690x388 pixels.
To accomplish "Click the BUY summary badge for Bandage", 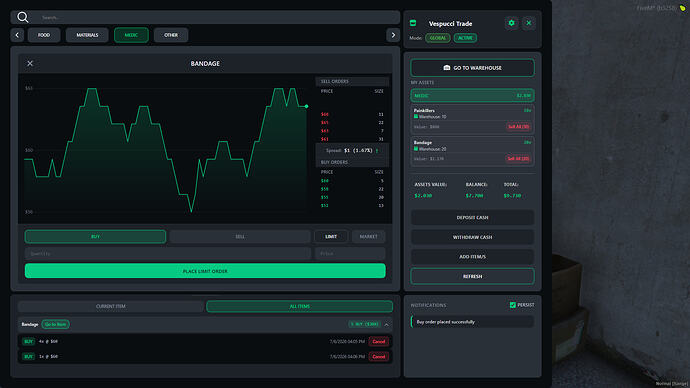I will 364,325.
